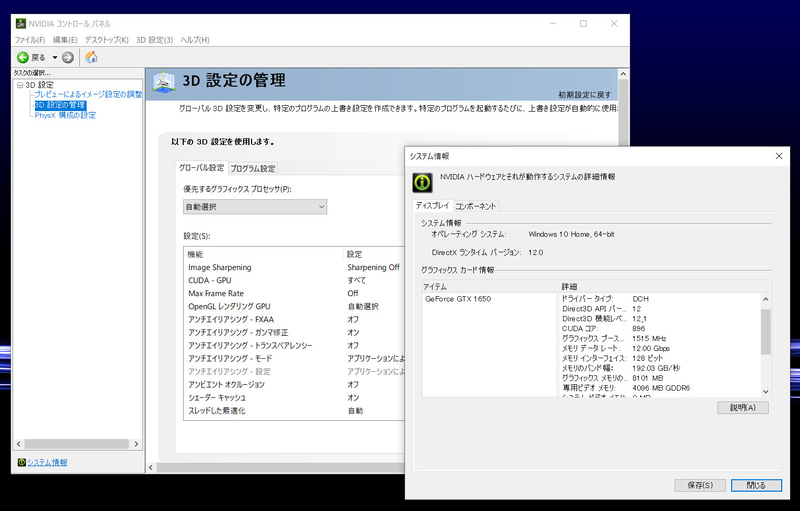
Task: Select the CUDA - GPU settings row
Action: [293, 280]
